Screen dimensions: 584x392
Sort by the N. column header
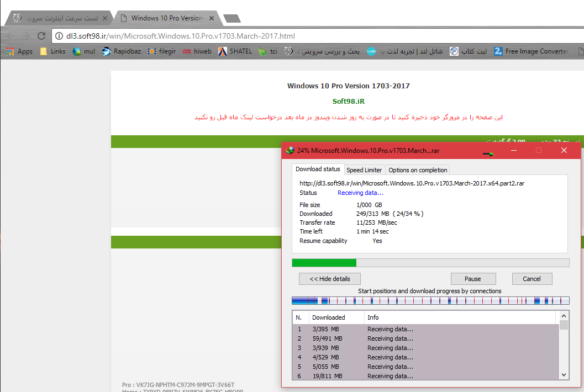[301, 317]
